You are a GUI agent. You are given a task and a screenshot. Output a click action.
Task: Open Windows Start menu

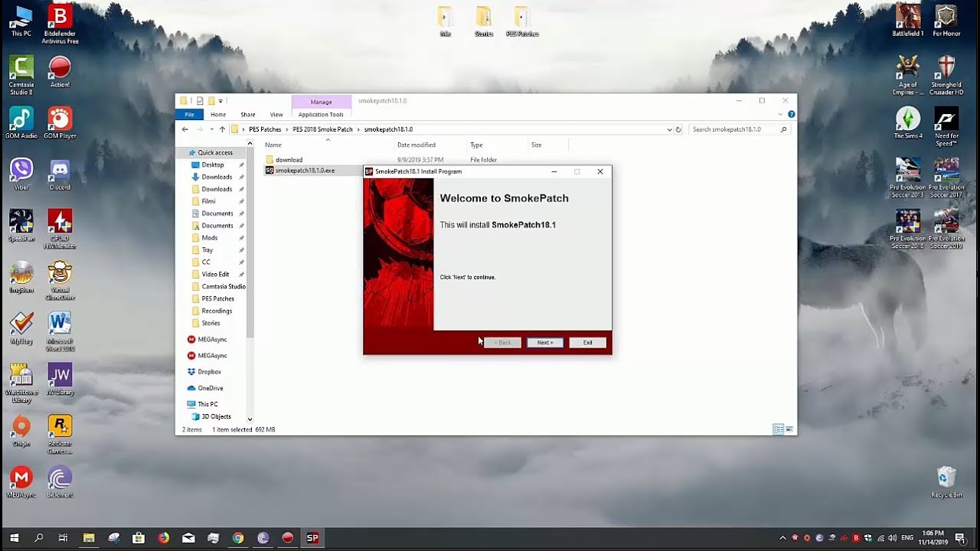click(14, 538)
